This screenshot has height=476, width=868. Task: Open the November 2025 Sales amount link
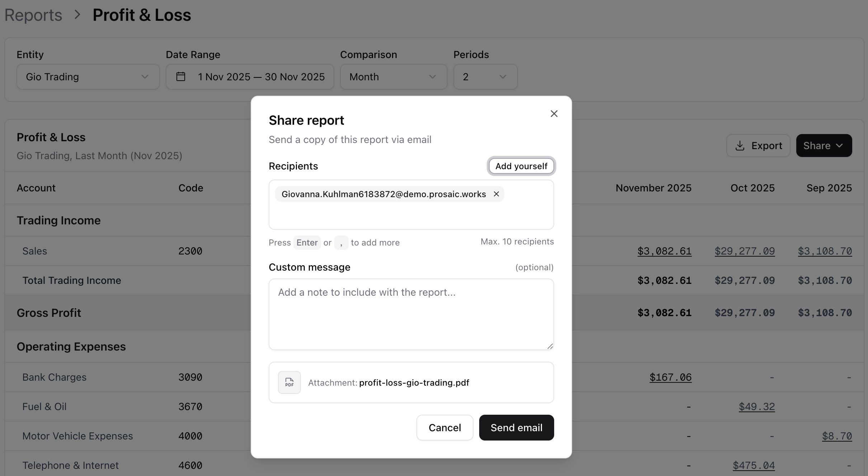click(664, 251)
